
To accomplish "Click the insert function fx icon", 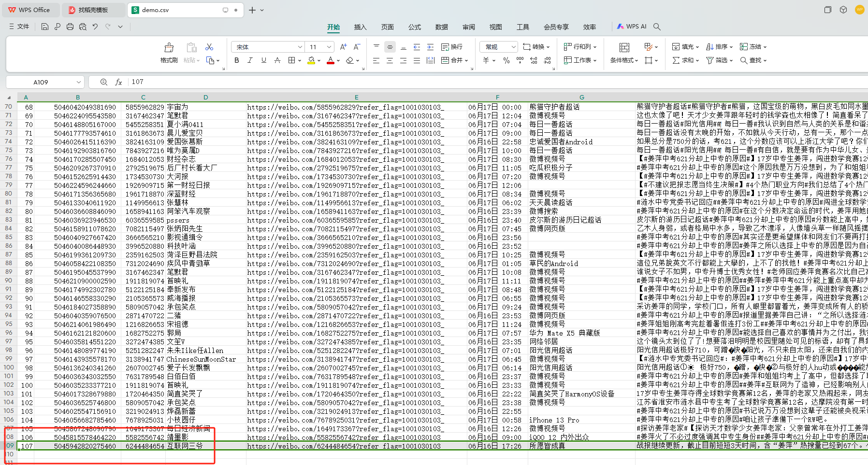I will click(x=118, y=82).
